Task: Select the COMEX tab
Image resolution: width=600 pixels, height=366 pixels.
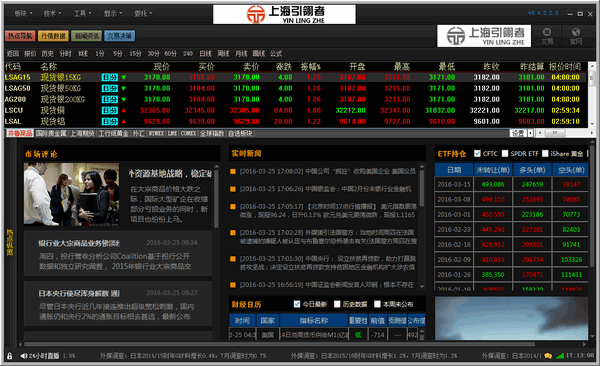Action: click(x=188, y=133)
